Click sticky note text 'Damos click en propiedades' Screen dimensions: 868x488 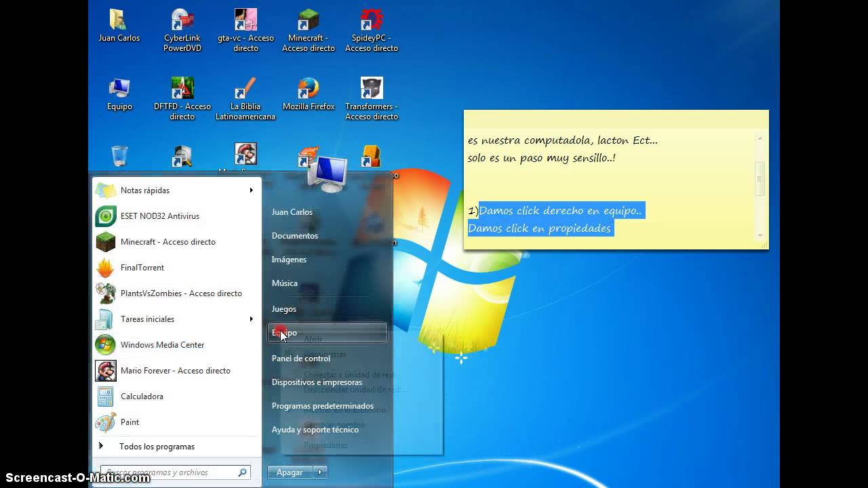coord(540,228)
